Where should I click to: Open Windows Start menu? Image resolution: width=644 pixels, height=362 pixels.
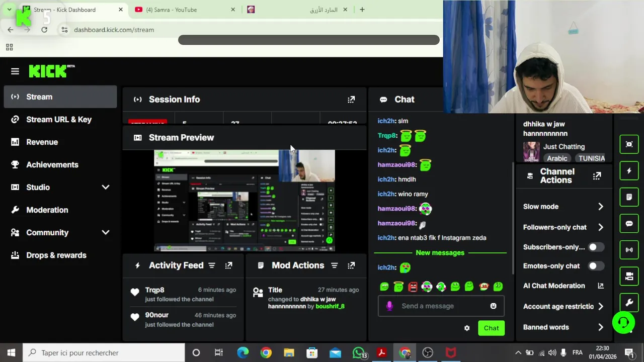[x=11, y=353]
